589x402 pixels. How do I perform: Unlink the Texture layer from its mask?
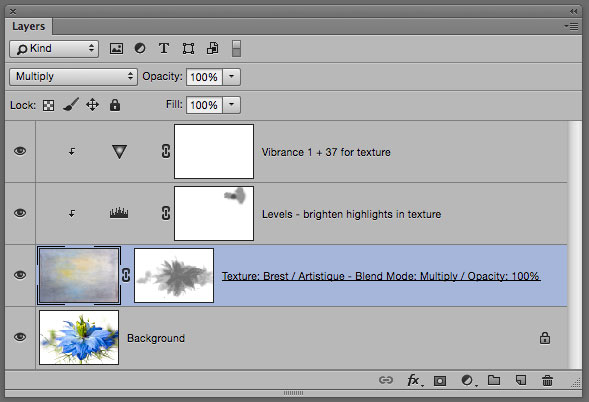[126, 275]
